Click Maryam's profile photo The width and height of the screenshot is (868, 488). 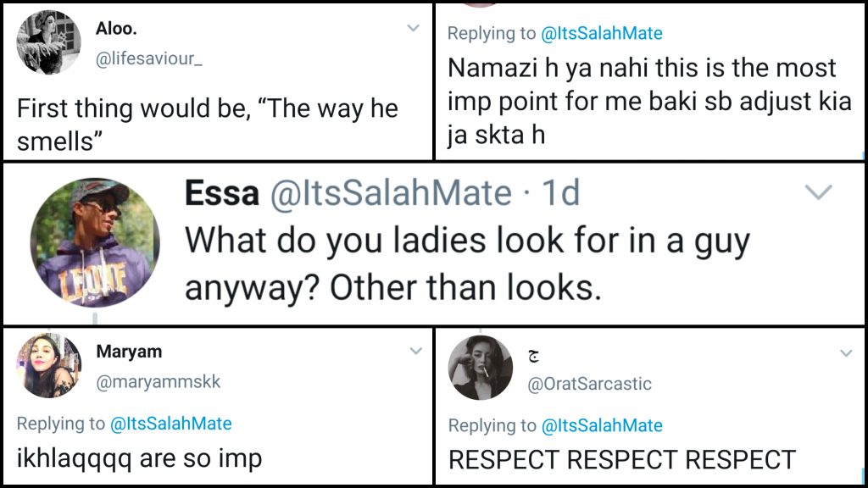[x=49, y=366]
